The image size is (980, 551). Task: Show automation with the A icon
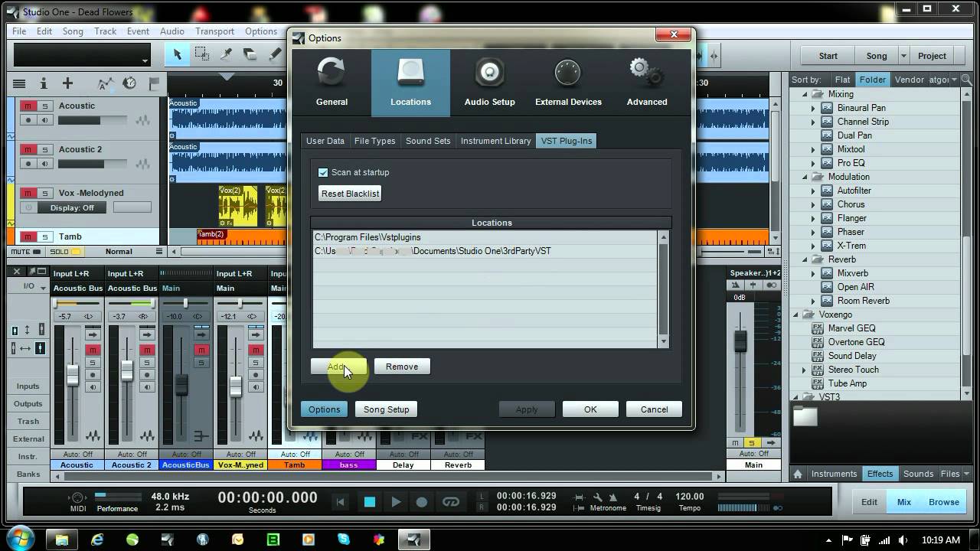[x=106, y=83]
